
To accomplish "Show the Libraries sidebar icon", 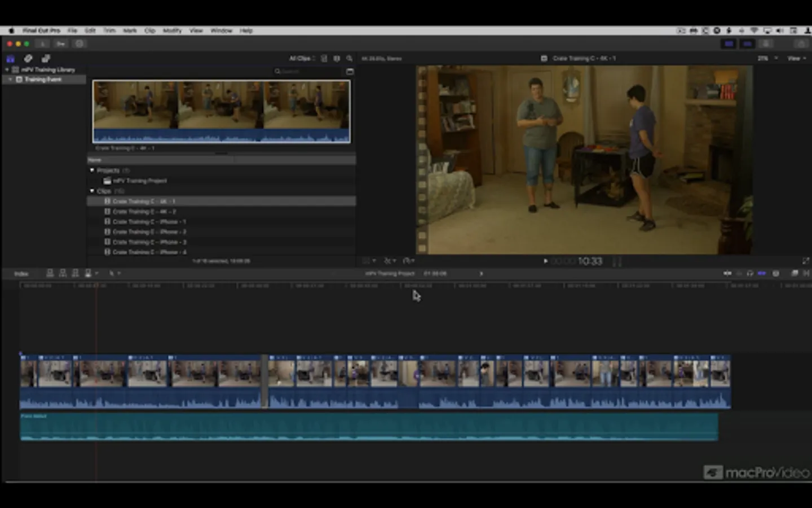I will (10, 59).
